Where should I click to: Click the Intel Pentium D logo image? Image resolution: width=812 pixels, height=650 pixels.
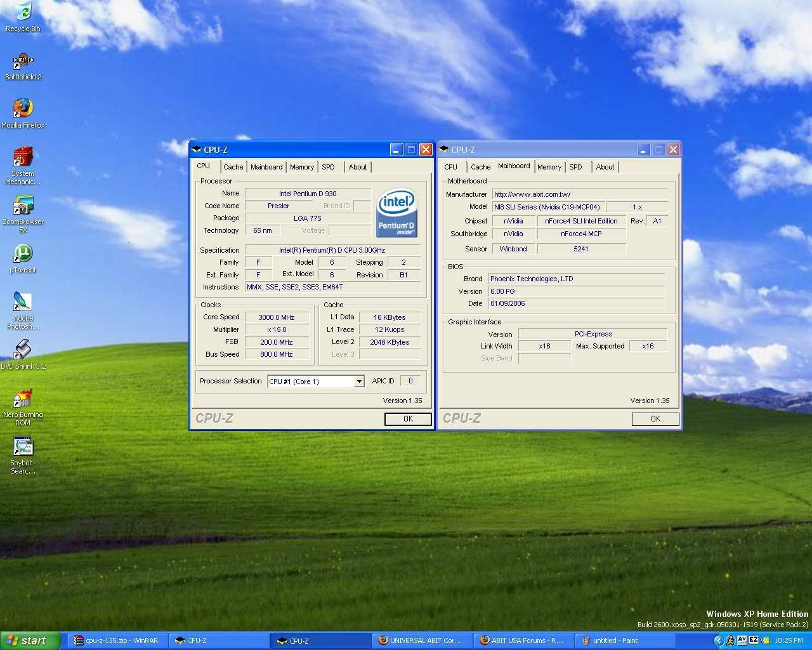point(396,213)
